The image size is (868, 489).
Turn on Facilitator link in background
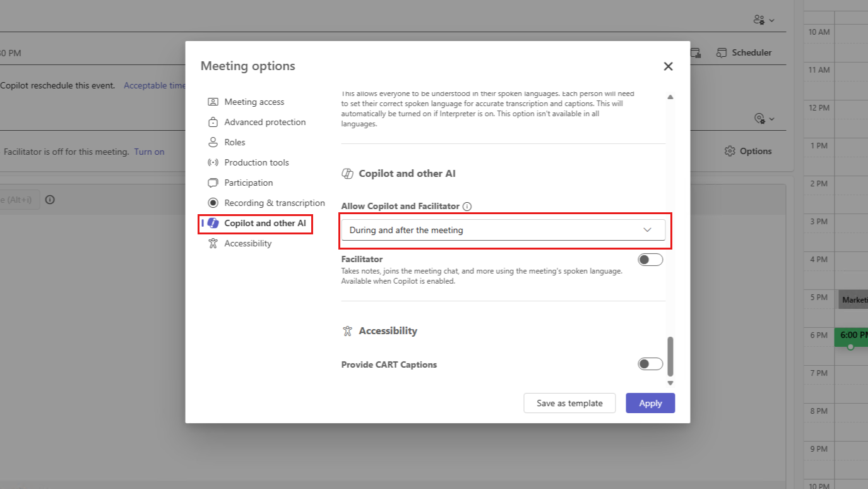coord(150,152)
